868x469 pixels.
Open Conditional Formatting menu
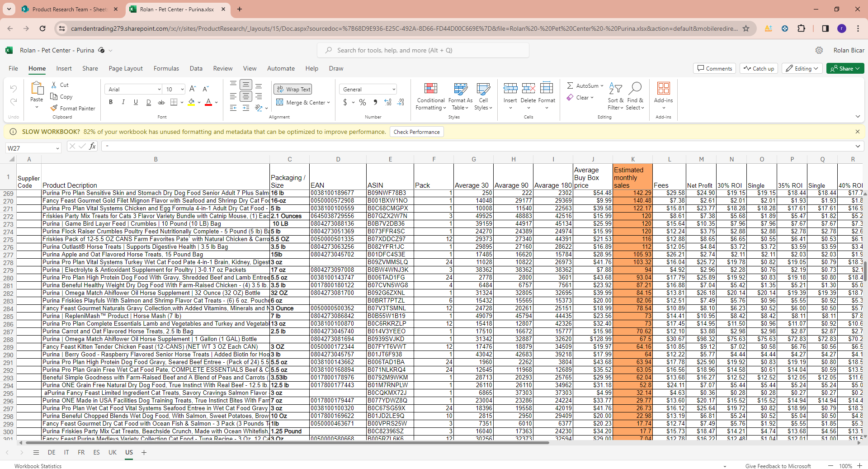pyautogui.click(x=430, y=96)
